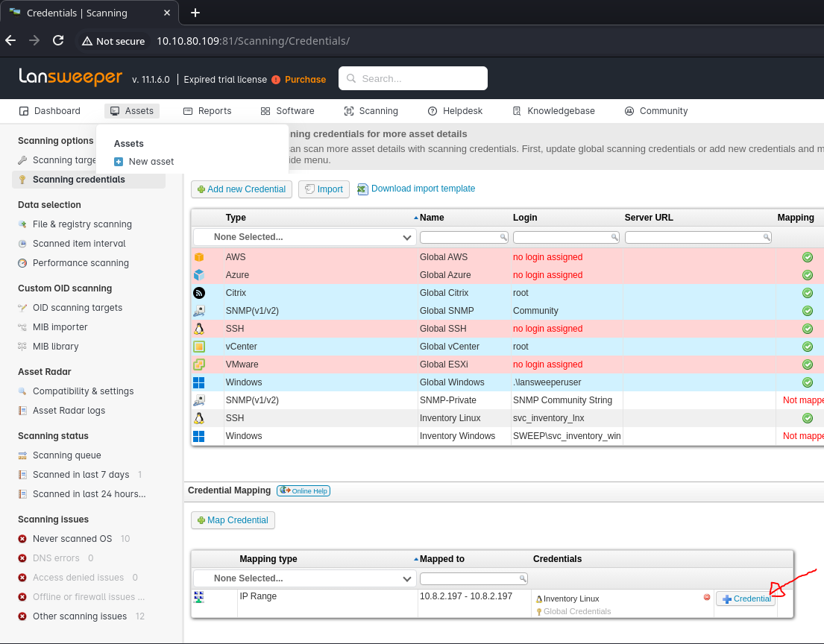
Task: Open the Reports menu
Action: pyautogui.click(x=207, y=111)
